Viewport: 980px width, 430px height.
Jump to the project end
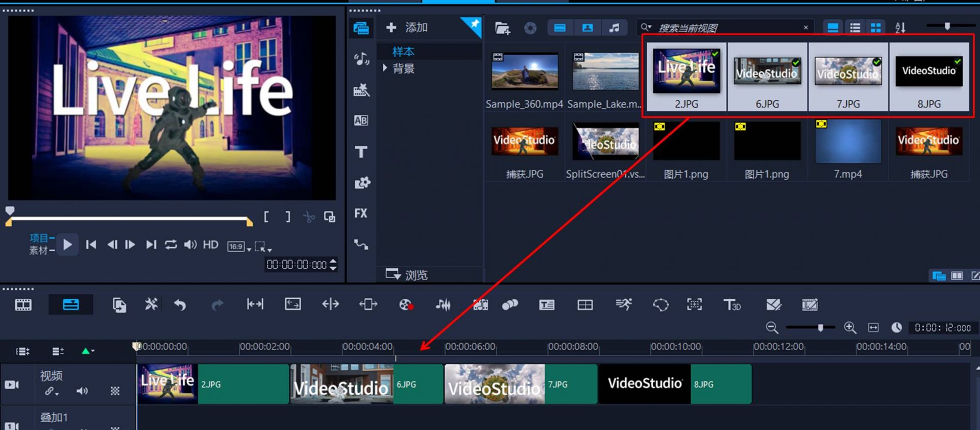(151, 245)
